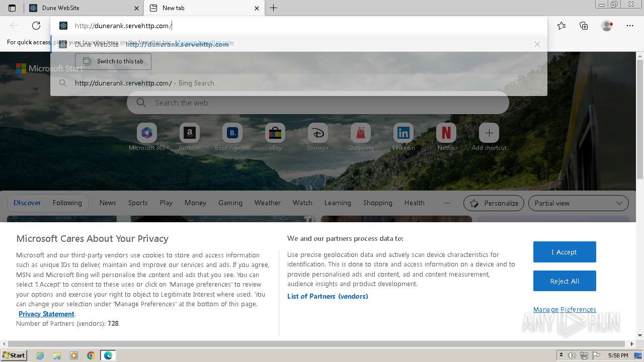Select the Following feed tab
This screenshot has height=362, width=644.
pyautogui.click(x=67, y=203)
